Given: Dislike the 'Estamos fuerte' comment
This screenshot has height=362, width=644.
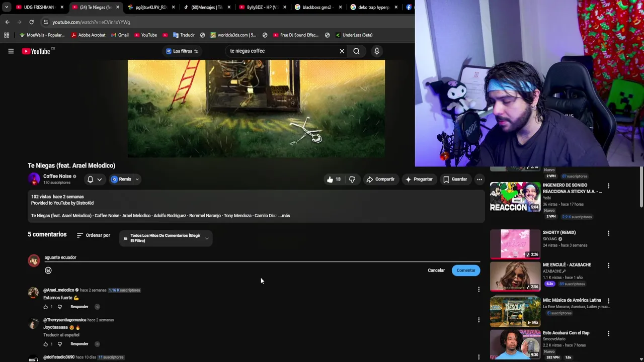Looking at the screenshot, I should 59,307.
